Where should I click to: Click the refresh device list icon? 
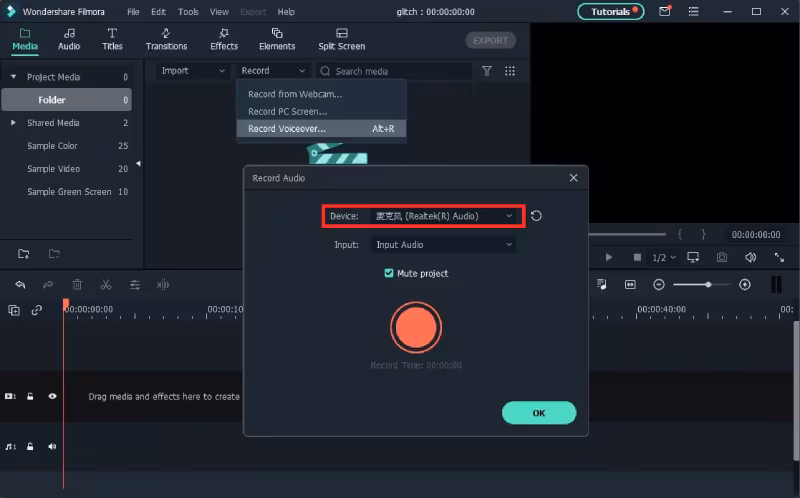[x=536, y=216]
